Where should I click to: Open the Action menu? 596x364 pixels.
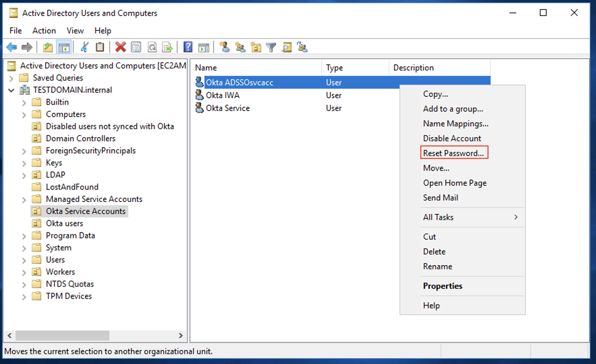pyautogui.click(x=44, y=31)
